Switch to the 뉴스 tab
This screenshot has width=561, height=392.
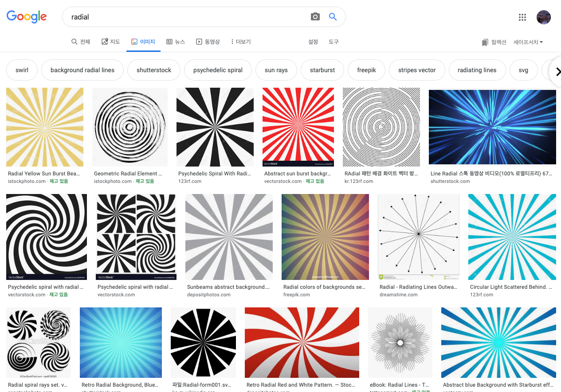pos(176,42)
